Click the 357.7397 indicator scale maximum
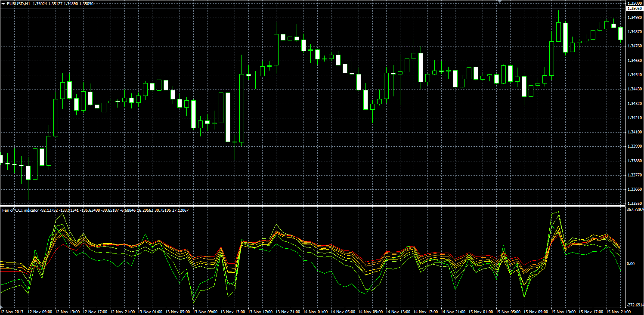Viewport: 644px width, 315px height. click(635, 210)
